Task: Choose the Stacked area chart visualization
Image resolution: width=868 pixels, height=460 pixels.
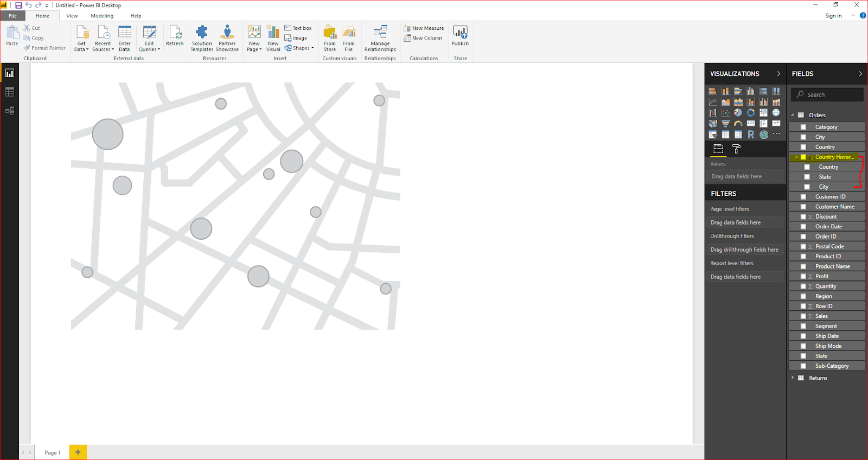Action: 738,101
